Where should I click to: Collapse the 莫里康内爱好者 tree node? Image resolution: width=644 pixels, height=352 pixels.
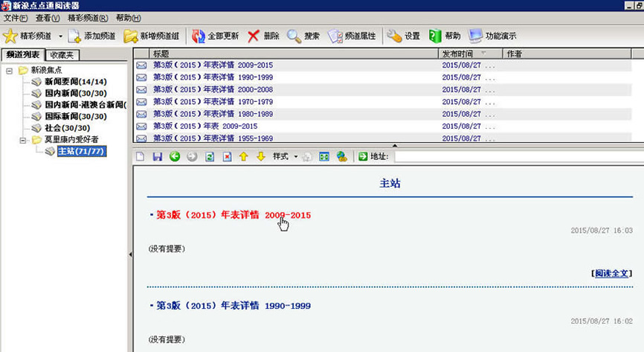click(x=23, y=140)
